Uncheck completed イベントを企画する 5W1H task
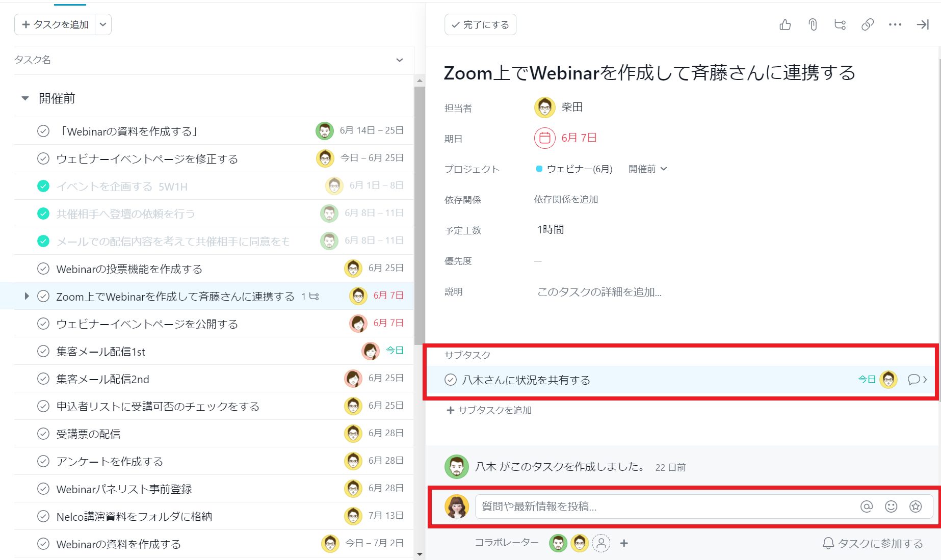Viewport: 941px width, 560px height. (x=43, y=186)
